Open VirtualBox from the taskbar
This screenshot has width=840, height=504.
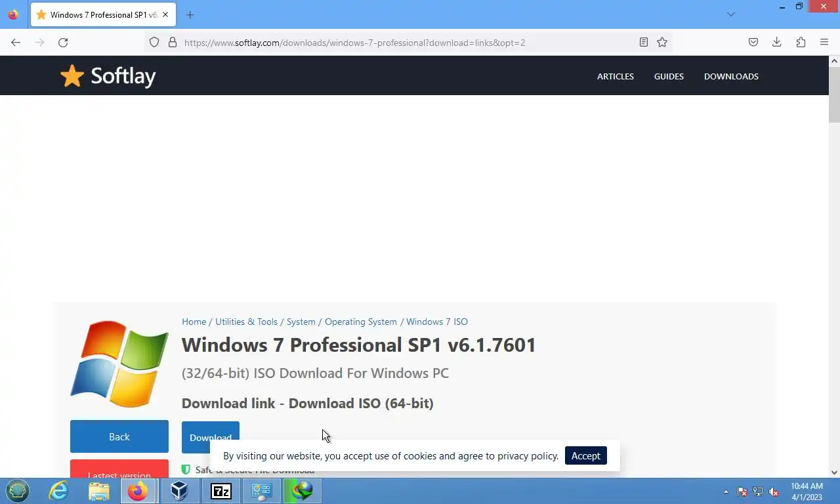(x=179, y=491)
